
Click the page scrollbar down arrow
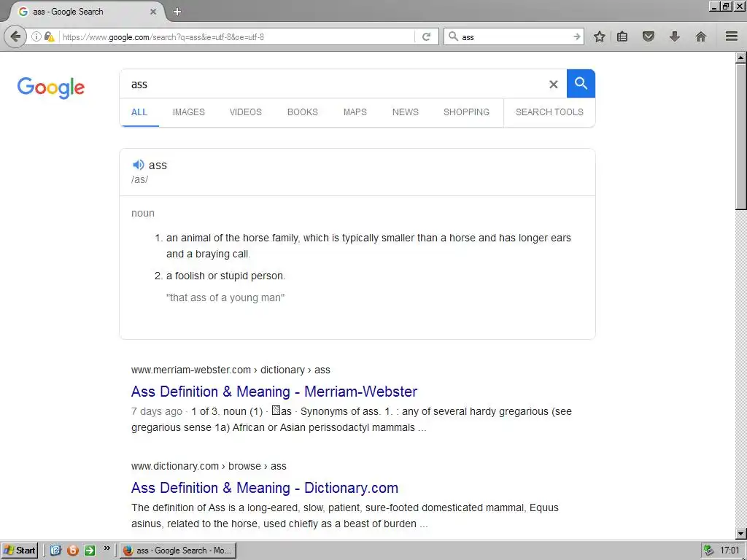740,534
